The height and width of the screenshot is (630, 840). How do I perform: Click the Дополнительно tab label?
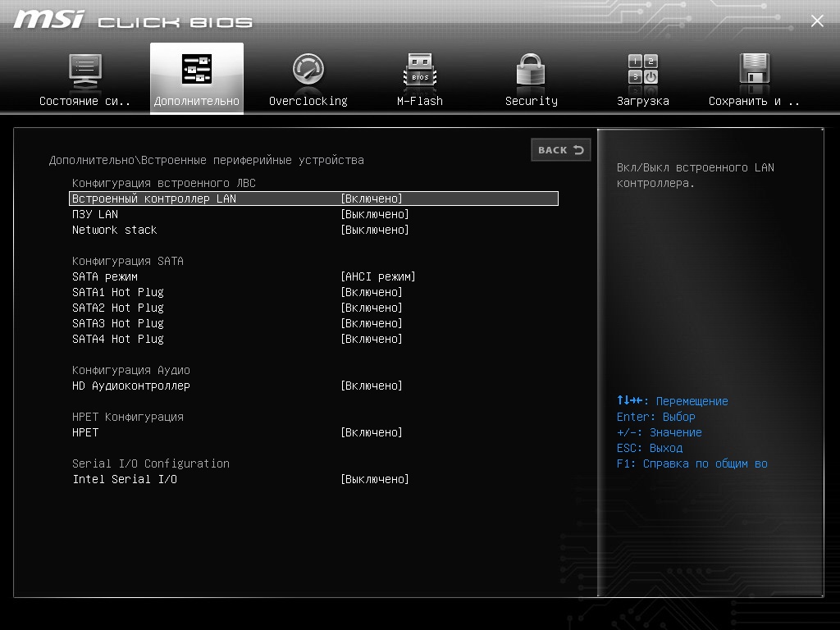(x=197, y=101)
